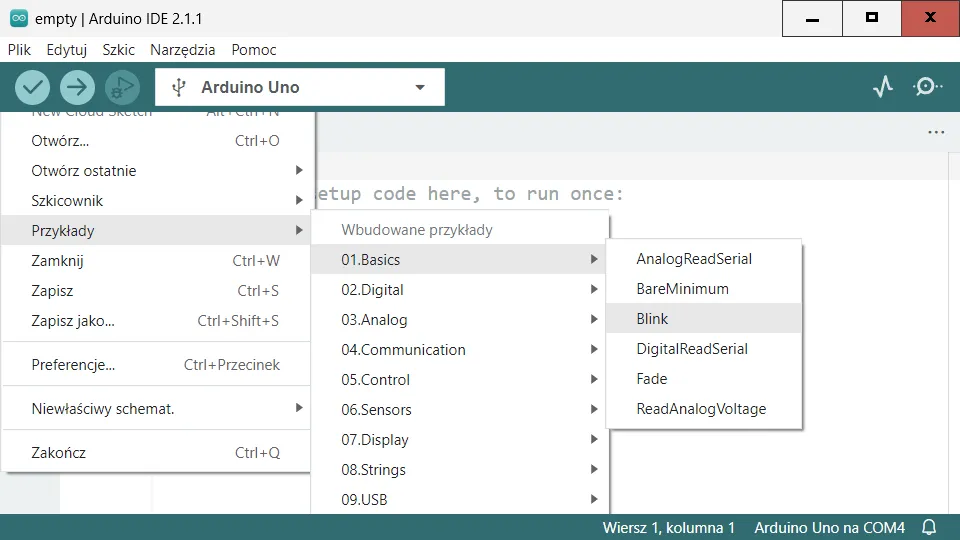
Task: Expand the 07.Display examples submenu
Action: pyautogui.click(x=459, y=440)
